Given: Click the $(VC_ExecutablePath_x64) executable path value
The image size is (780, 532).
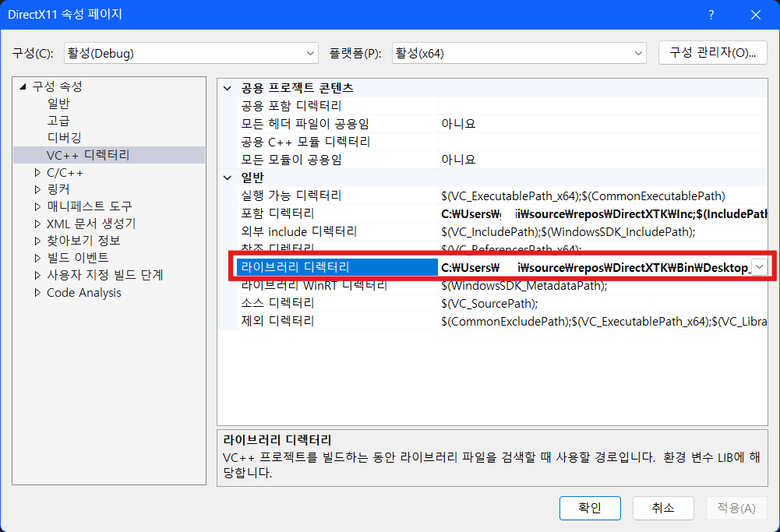Looking at the screenshot, I should point(583,196).
